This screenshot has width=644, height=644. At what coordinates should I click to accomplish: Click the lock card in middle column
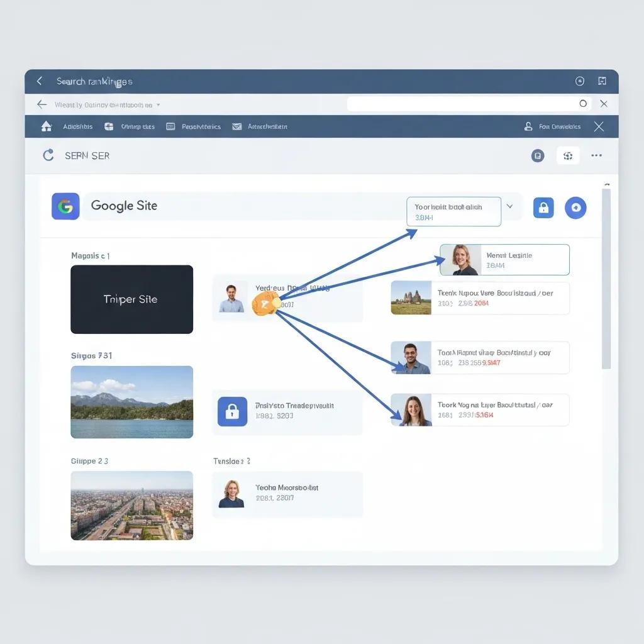pos(287,411)
